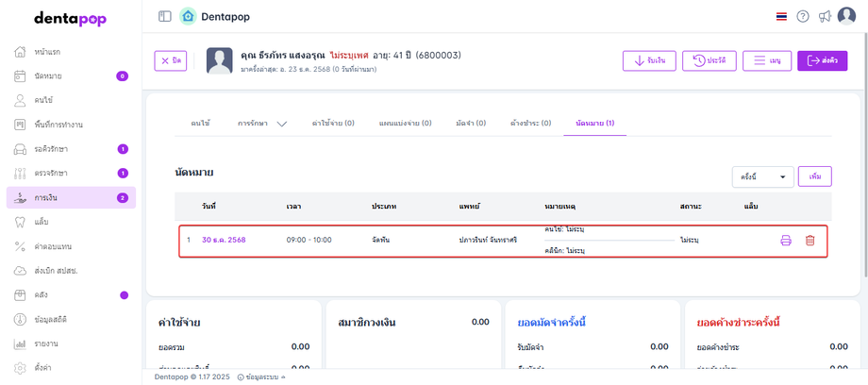Screen dimensions: 868x385
Task: Toggle the sidebar panel icon
Action: coord(165,16)
